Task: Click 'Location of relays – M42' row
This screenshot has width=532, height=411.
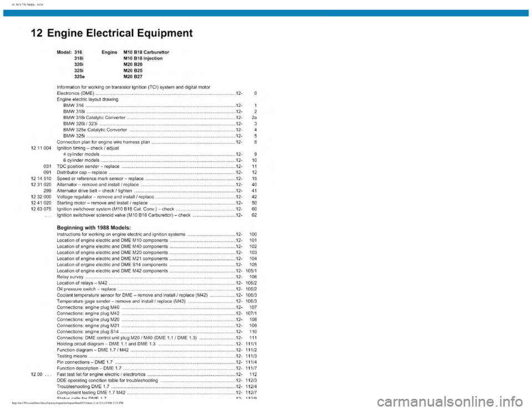Action: tap(157, 283)
